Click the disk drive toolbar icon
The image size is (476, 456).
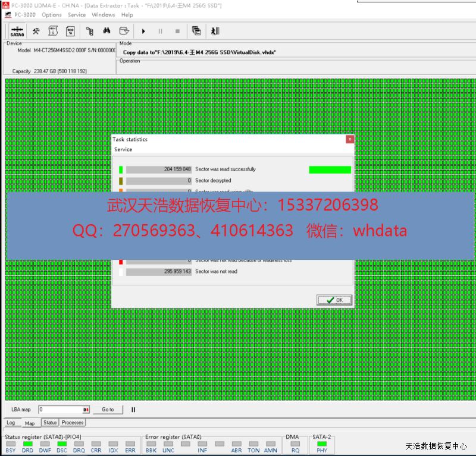click(x=124, y=31)
